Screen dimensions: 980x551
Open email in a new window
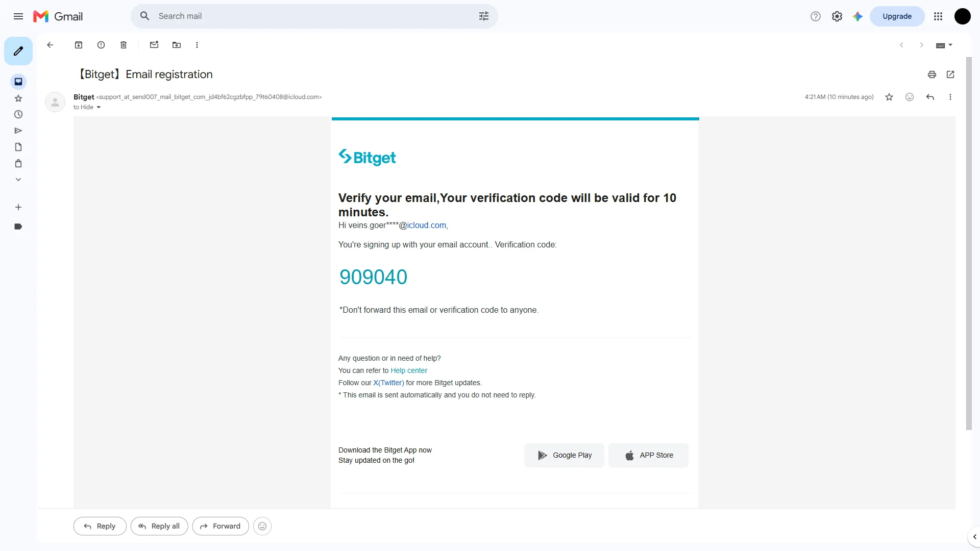point(950,74)
